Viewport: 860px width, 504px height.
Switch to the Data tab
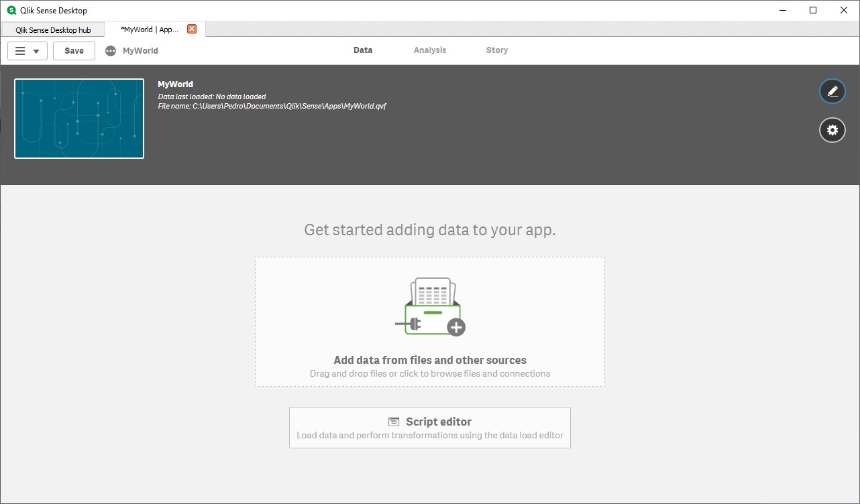pyautogui.click(x=363, y=50)
